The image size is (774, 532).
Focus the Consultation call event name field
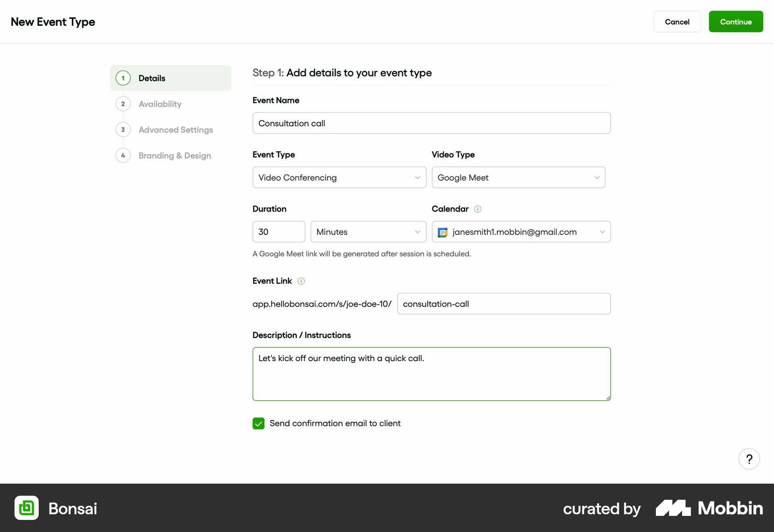pyautogui.click(x=431, y=123)
